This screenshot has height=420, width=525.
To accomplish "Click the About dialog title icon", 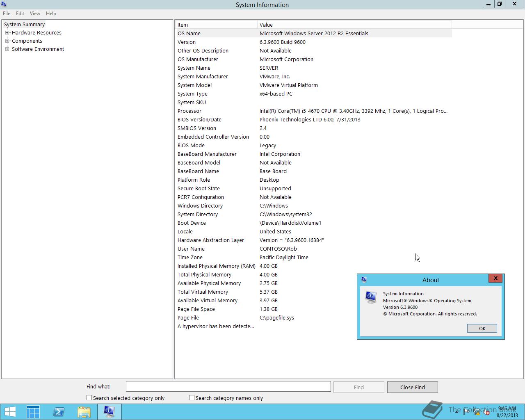I will click(364, 280).
